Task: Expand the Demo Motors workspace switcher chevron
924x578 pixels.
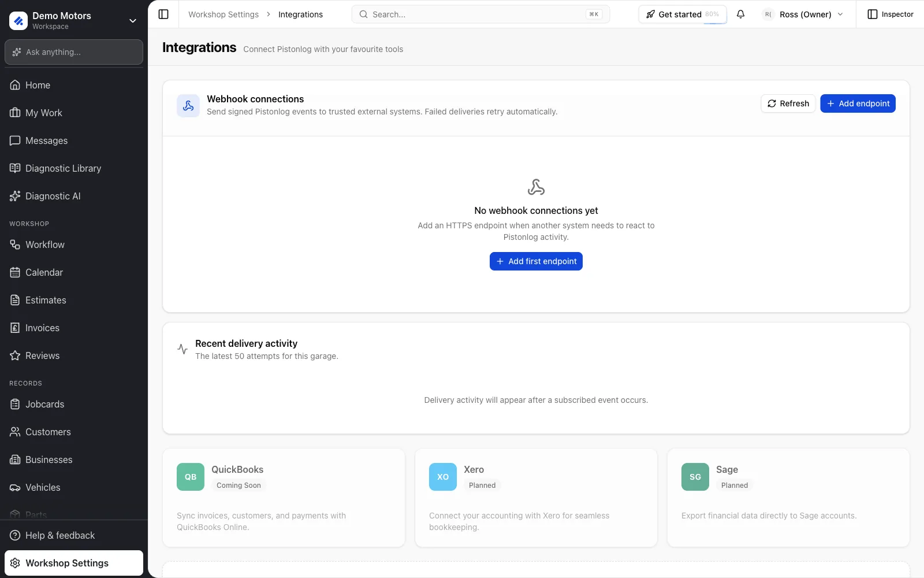Action: [x=133, y=21]
